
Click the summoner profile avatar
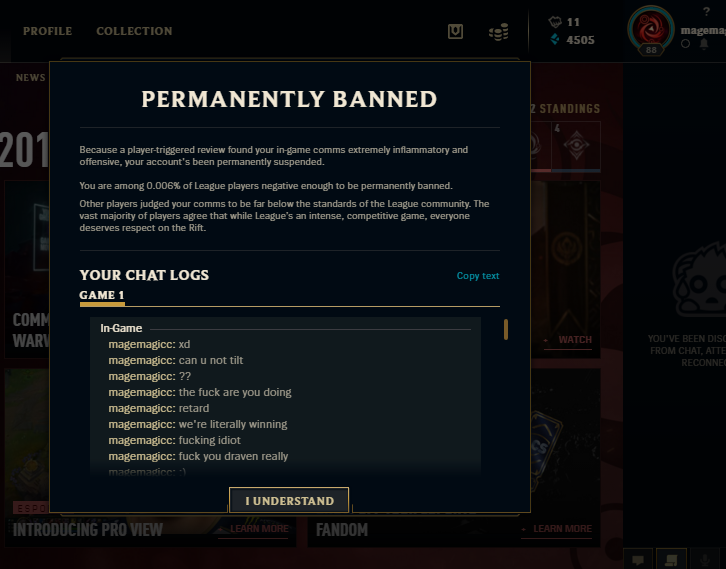(651, 29)
